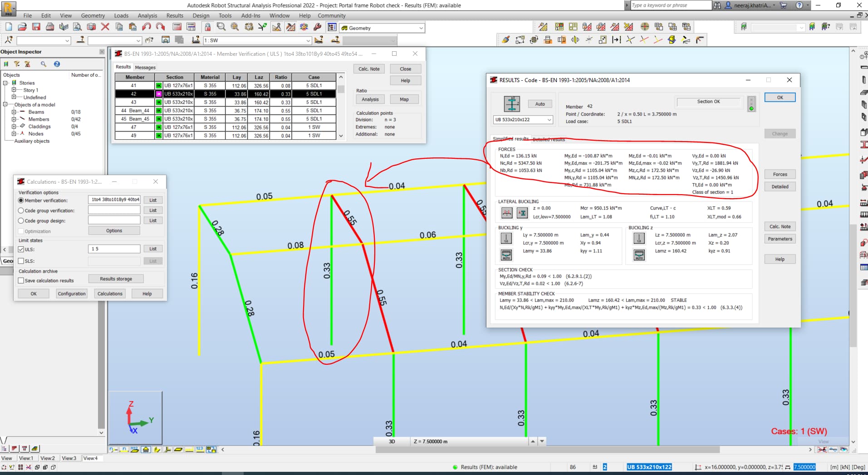Click the padlock icon in the toolbar

[207, 27]
